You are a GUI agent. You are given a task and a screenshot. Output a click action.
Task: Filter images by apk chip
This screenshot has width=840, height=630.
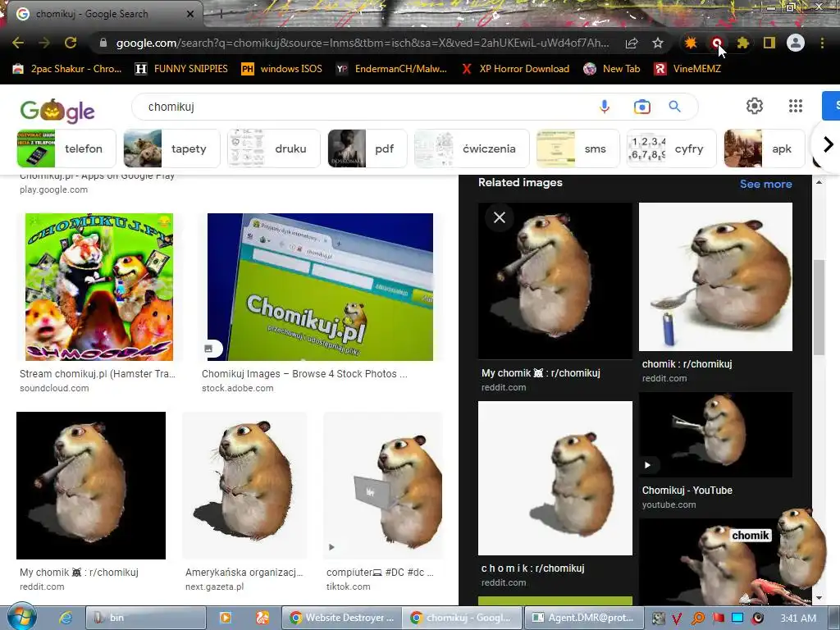pos(765,148)
